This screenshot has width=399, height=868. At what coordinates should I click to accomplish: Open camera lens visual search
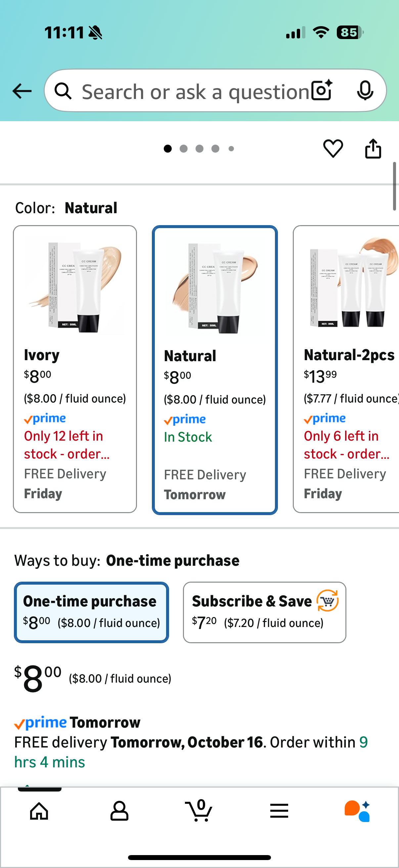click(x=322, y=90)
